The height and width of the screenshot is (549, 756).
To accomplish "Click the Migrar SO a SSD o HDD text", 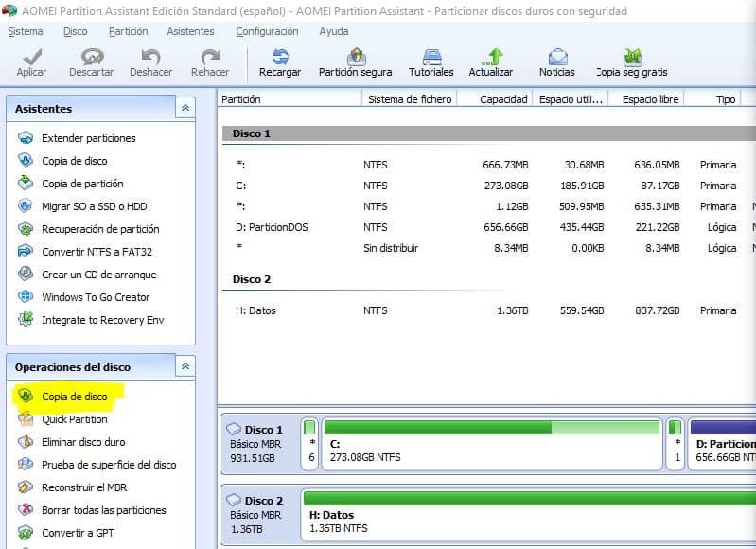I will point(95,206).
